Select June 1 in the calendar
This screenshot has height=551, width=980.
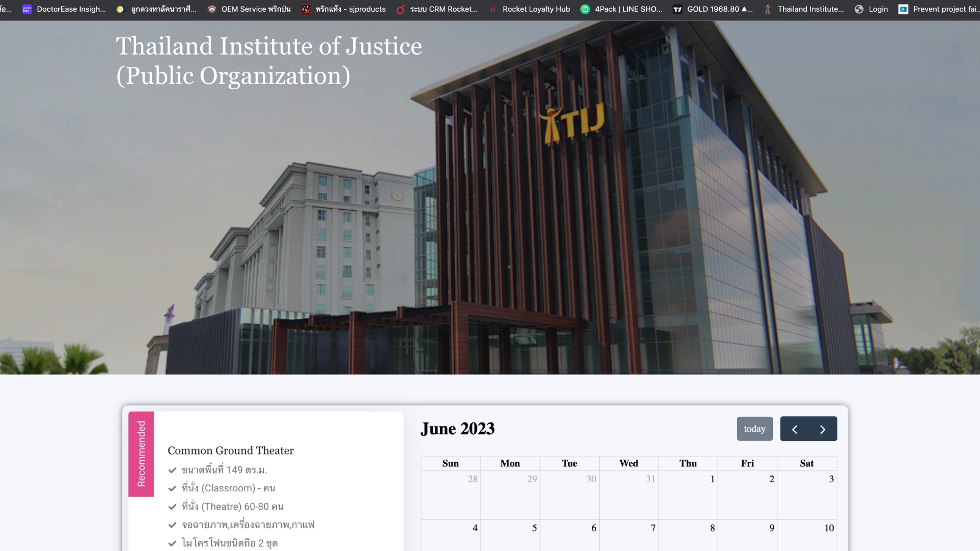point(688,494)
